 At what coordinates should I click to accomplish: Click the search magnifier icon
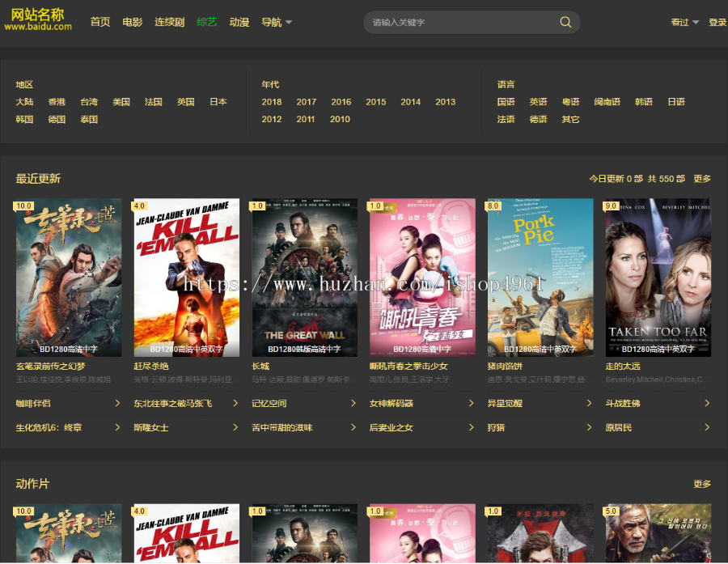pos(565,22)
